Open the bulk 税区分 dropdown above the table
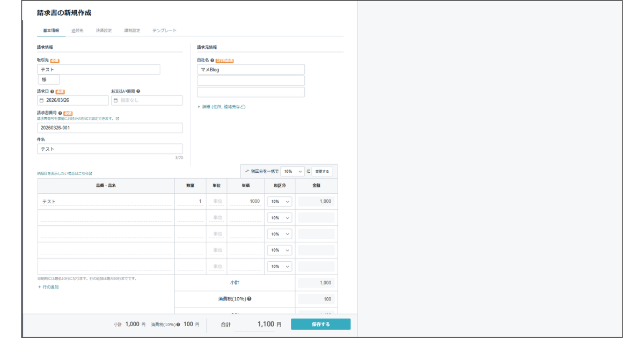644x338 pixels. pyautogui.click(x=292, y=171)
